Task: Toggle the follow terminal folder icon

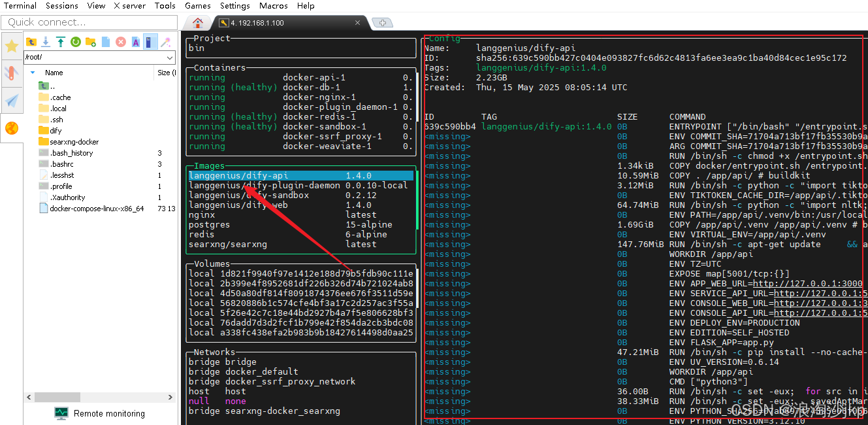Action: (150, 42)
